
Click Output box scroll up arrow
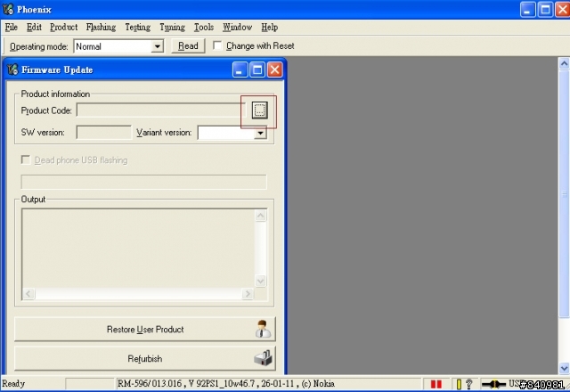click(260, 216)
